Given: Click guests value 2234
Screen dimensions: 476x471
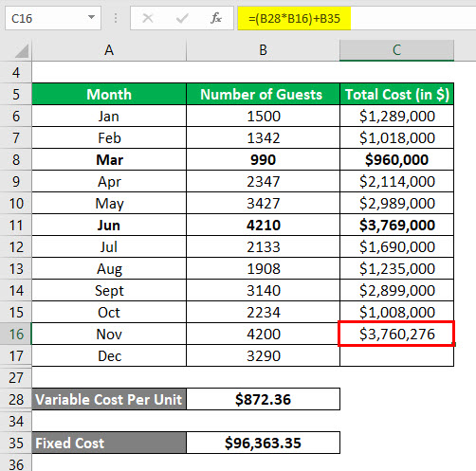Looking at the screenshot, I should click(x=263, y=312).
